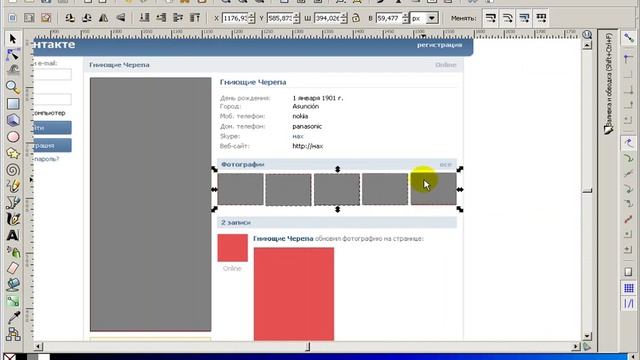Toggle snapping bounding box corners
This screenshot has height=360, width=640.
click(629, 59)
